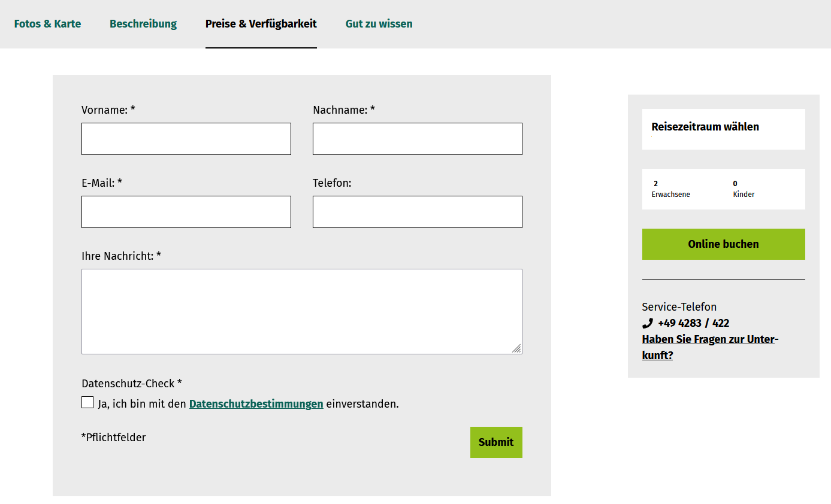Open Haben Sie Fragen zur Unterkunft link
The width and height of the screenshot is (831, 504).
point(710,347)
